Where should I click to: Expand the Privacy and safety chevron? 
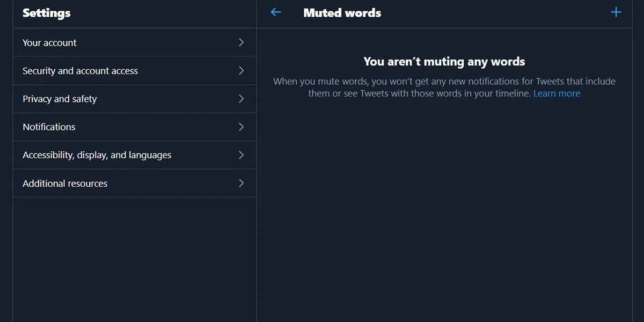[241, 99]
